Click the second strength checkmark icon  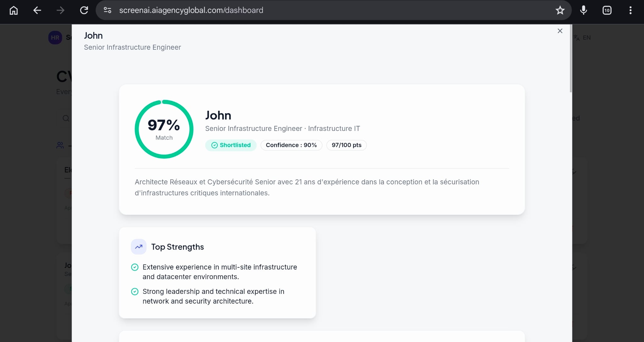[135, 292]
